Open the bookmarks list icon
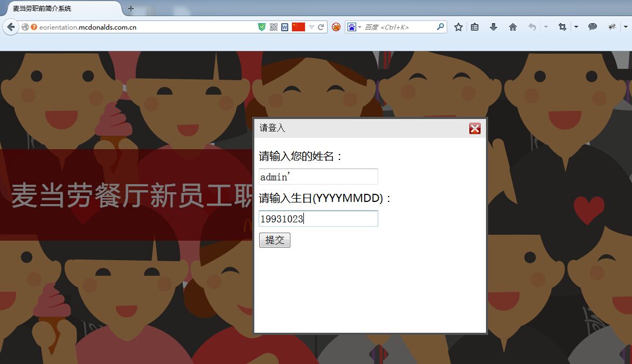Screen dimensions: 632x364 [475, 27]
